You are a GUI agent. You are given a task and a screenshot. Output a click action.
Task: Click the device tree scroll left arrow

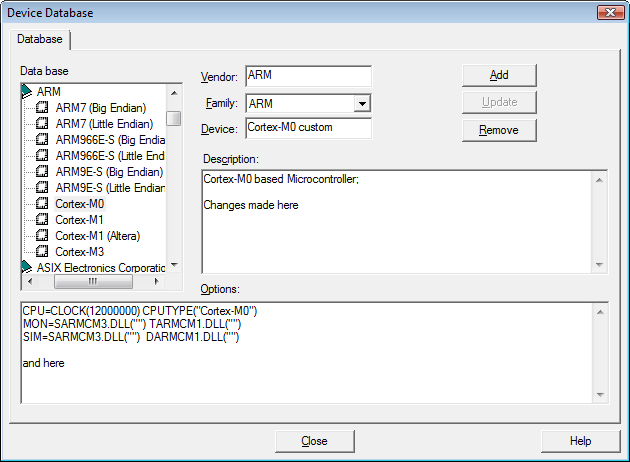(x=30, y=282)
